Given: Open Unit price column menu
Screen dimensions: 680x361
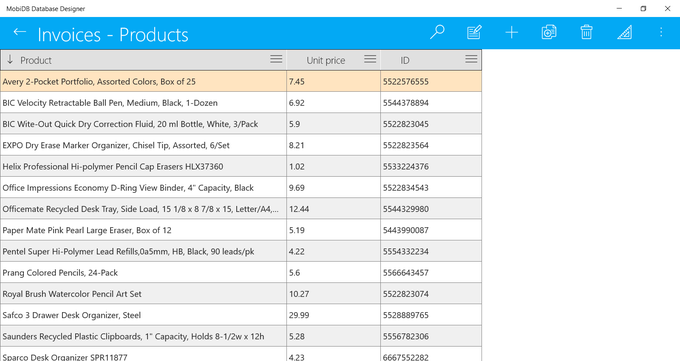Looking at the screenshot, I should coord(370,59).
